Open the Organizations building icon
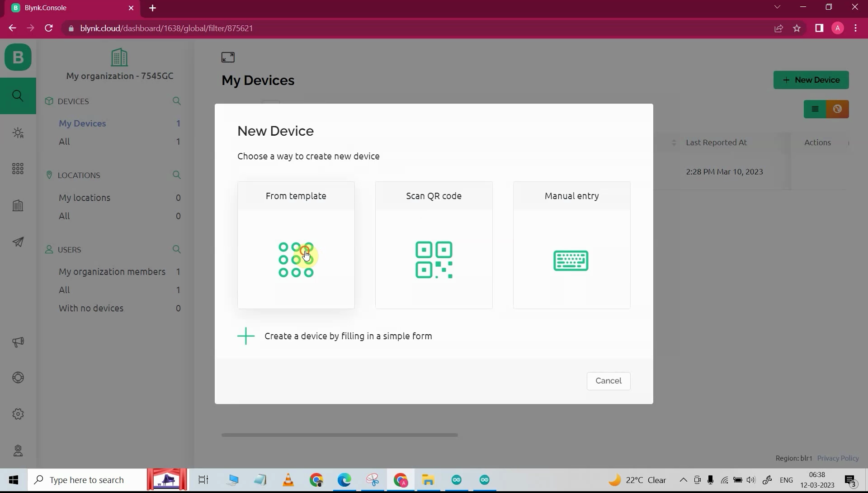 pyautogui.click(x=18, y=205)
